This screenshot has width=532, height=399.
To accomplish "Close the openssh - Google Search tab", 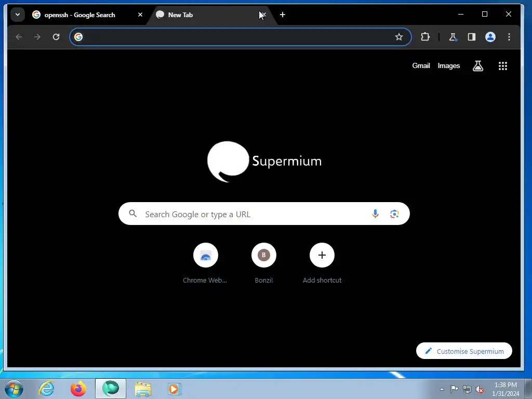I will click(x=140, y=15).
